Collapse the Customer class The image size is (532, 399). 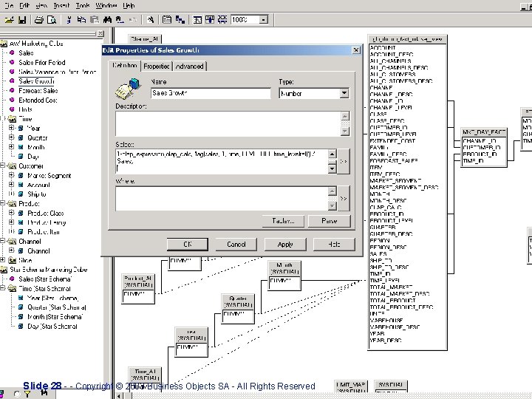click(x=2, y=166)
